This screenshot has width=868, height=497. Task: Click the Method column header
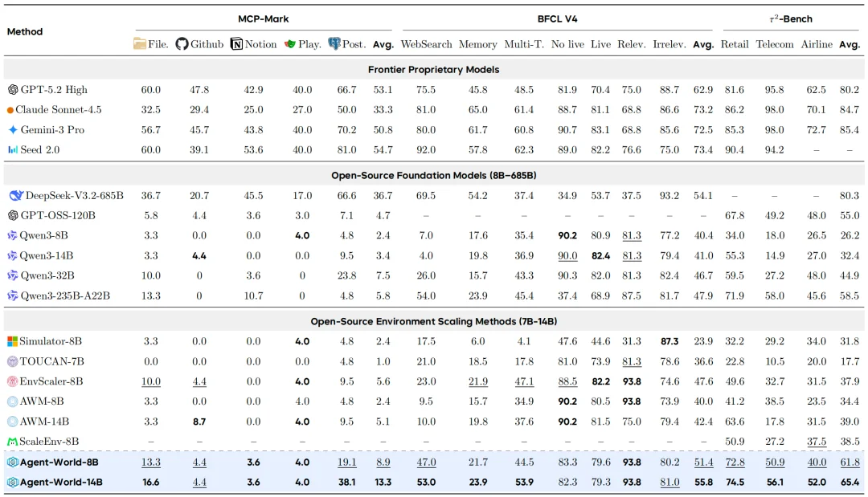pos(24,31)
